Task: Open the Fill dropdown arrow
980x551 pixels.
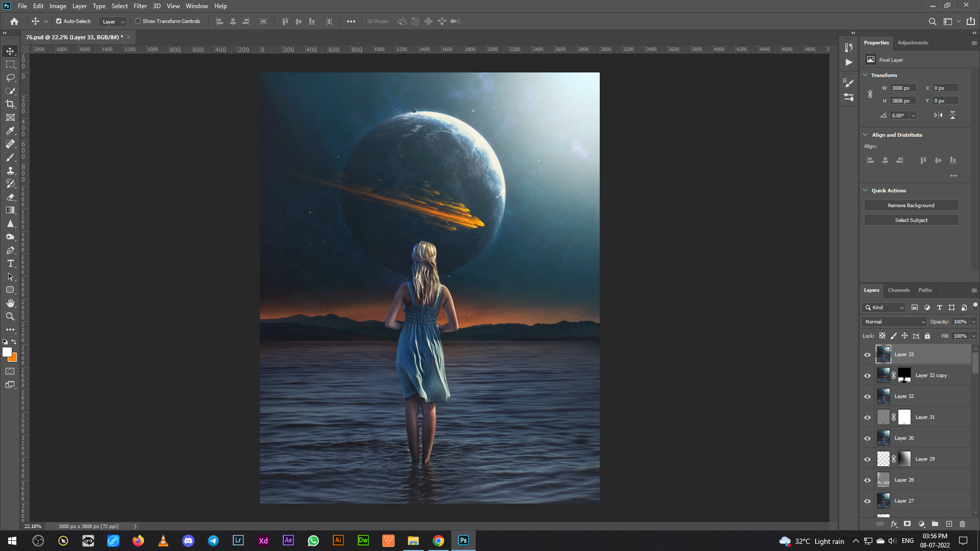Action: (973, 336)
